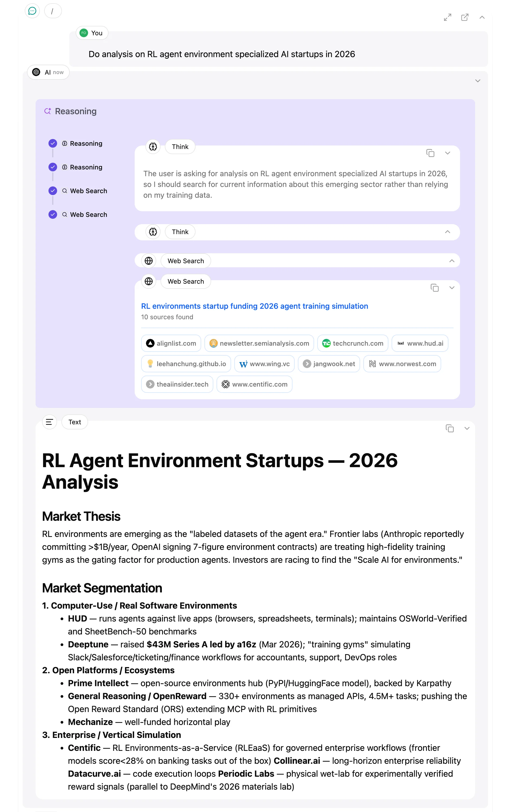The width and height of the screenshot is (512, 812).
Task: Click the checkmark circle of first Reasoning step
Action: point(53,144)
